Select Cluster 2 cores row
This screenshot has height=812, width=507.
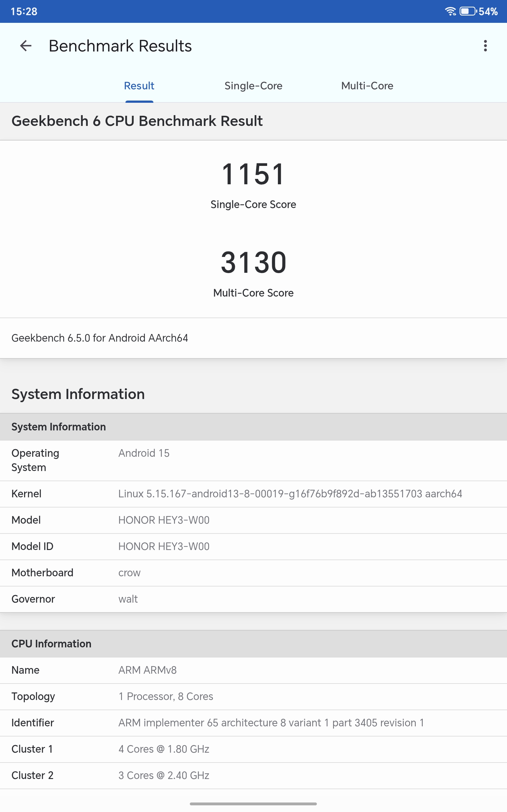pyautogui.click(x=253, y=776)
